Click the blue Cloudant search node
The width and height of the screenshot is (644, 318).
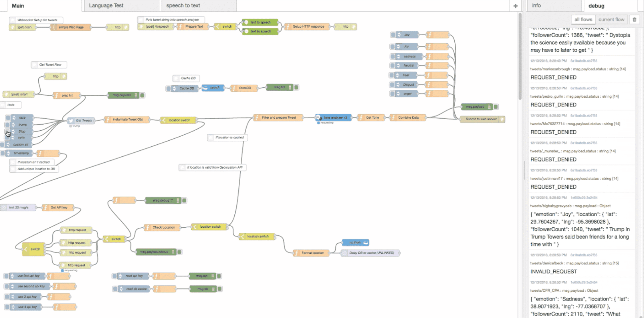(213, 88)
